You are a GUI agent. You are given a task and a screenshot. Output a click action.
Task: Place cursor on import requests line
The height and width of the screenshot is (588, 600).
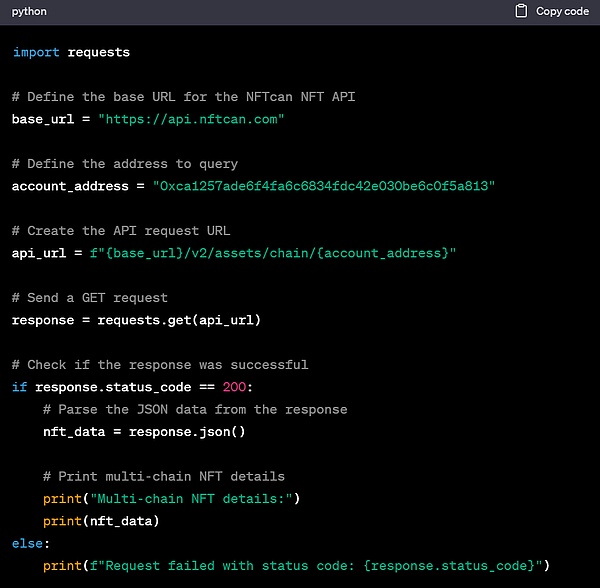coord(71,52)
